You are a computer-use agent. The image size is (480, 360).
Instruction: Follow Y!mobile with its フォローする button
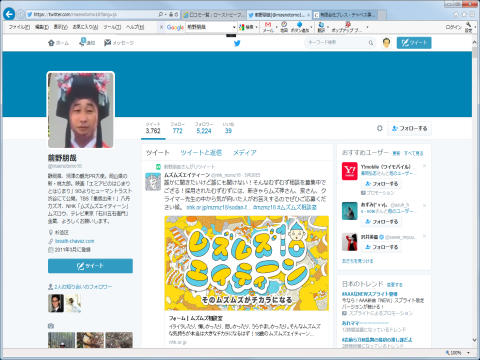382,184
